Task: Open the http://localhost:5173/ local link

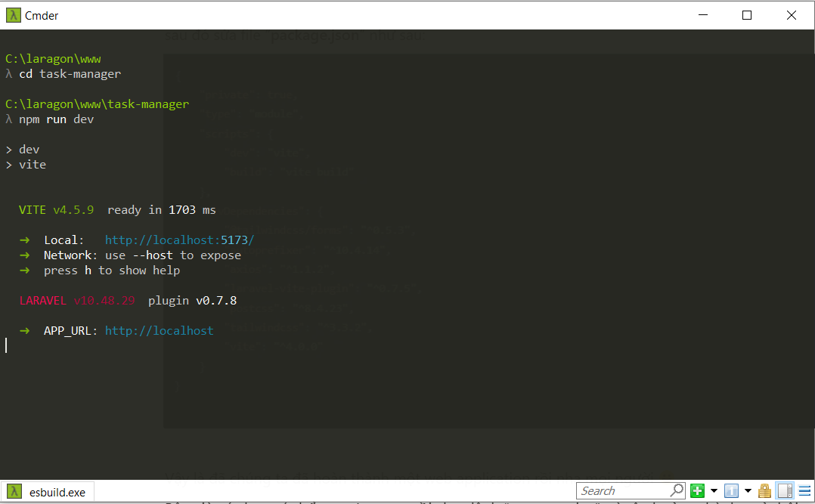Action: (179, 240)
